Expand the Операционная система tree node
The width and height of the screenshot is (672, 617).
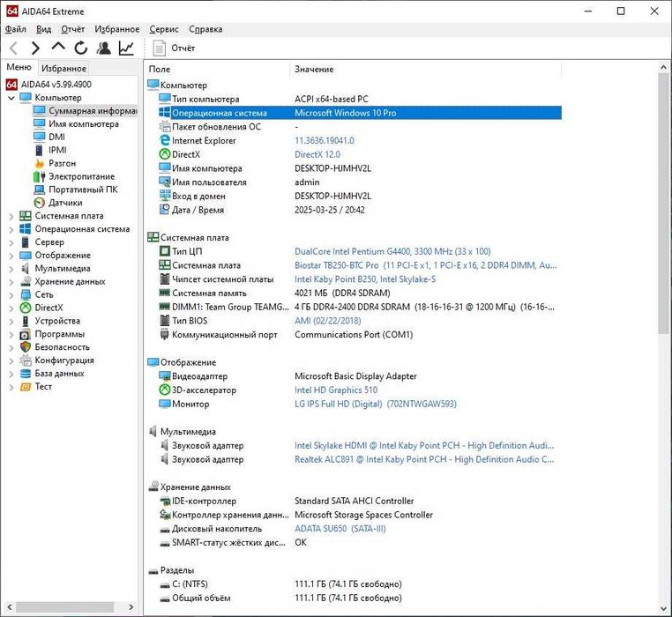pos(11,230)
